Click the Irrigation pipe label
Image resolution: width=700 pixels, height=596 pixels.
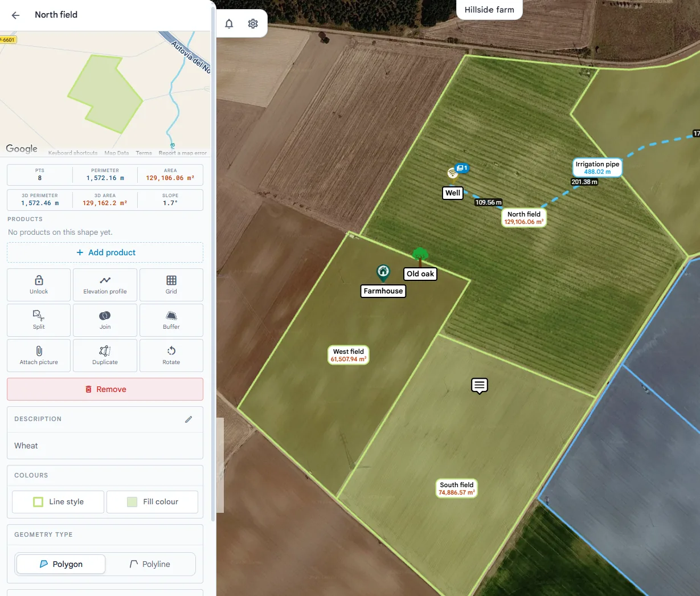pyautogui.click(x=597, y=168)
